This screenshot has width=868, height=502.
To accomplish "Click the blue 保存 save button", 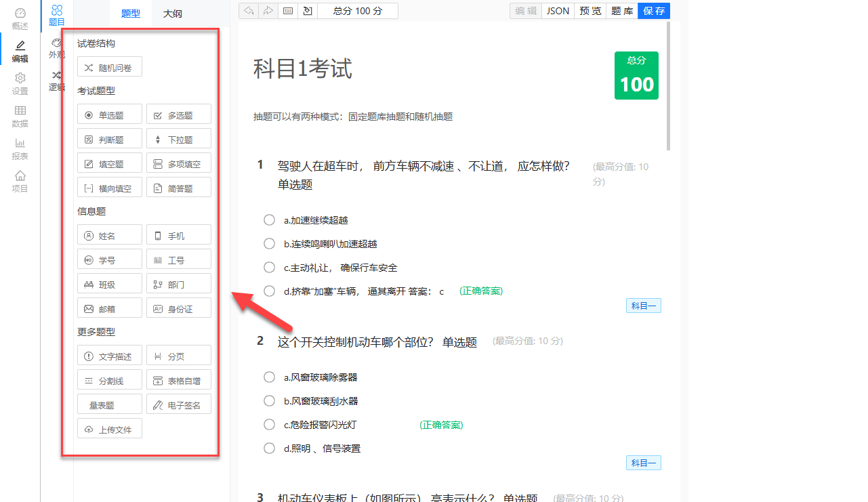I will 654,11.
